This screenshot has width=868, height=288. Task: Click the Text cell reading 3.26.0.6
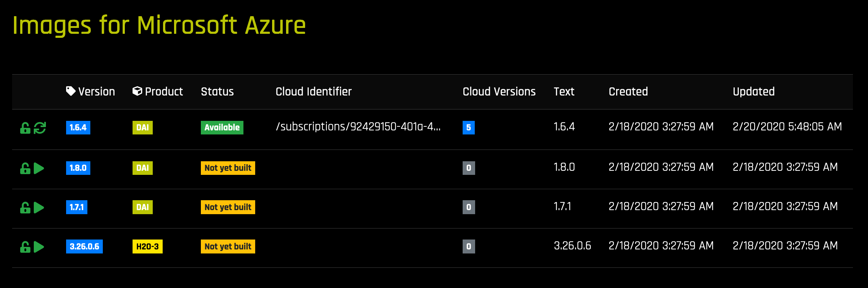point(572,246)
